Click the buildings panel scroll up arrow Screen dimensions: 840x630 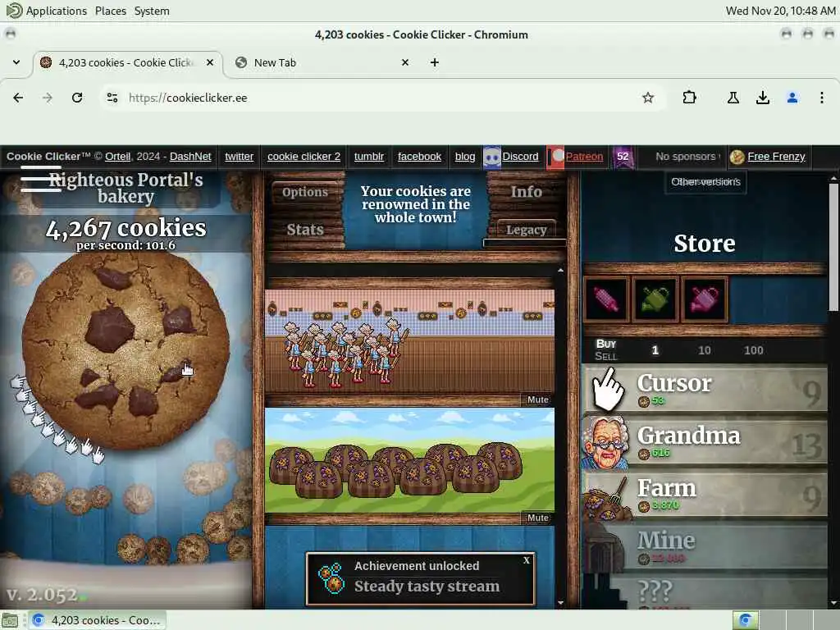(x=560, y=271)
